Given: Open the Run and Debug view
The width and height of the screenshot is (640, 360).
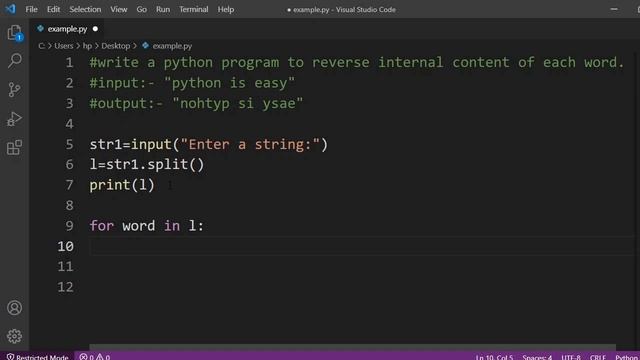Looking at the screenshot, I should (x=14, y=119).
